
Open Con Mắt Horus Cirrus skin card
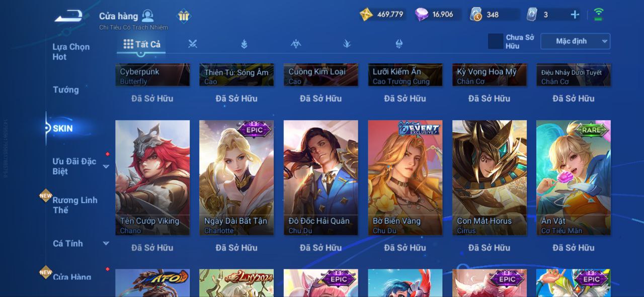[490, 177]
